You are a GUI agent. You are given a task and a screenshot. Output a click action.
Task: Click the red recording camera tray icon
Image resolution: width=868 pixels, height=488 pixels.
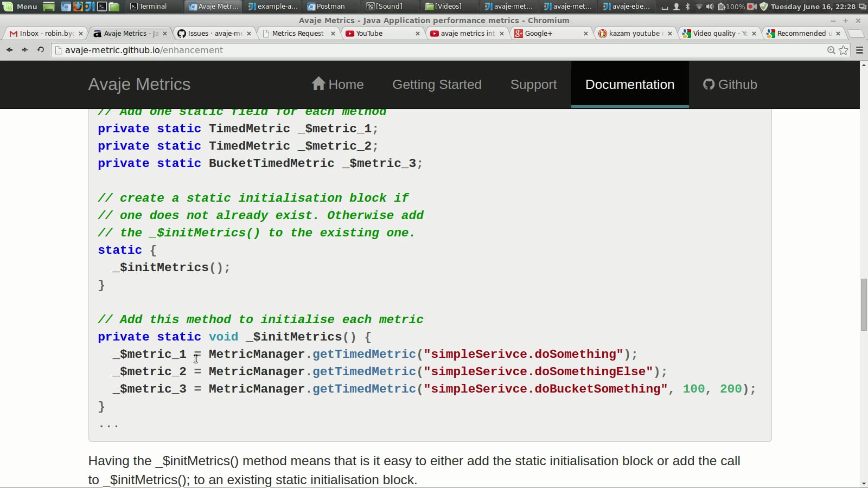click(x=752, y=7)
